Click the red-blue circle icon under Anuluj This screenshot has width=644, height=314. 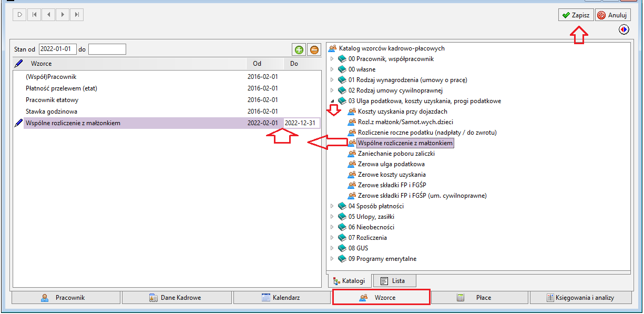(624, 30)
